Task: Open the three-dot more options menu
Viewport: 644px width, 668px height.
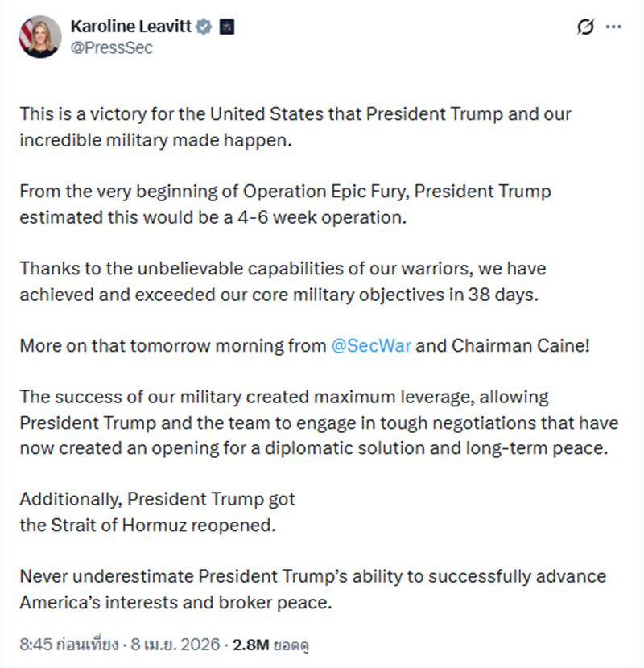Action: tap(613, 27)
